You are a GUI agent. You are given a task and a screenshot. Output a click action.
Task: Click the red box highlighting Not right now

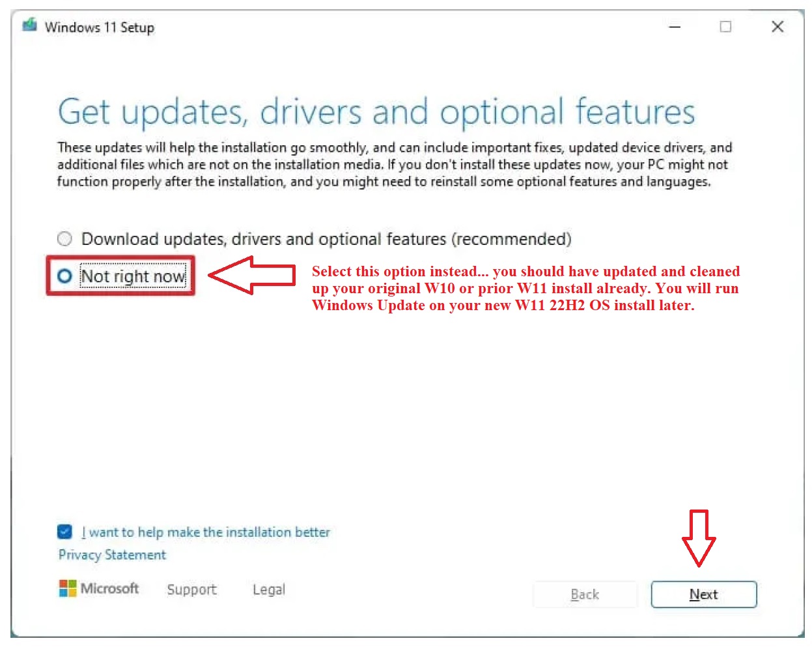(x=120, y=276)
